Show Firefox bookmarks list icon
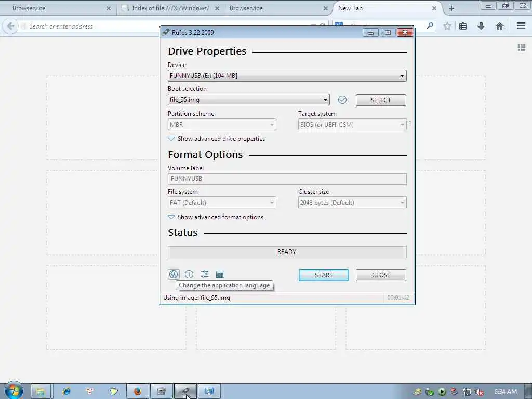The width and height of the screenshot is (532, 399). click(x=463, y=26)
